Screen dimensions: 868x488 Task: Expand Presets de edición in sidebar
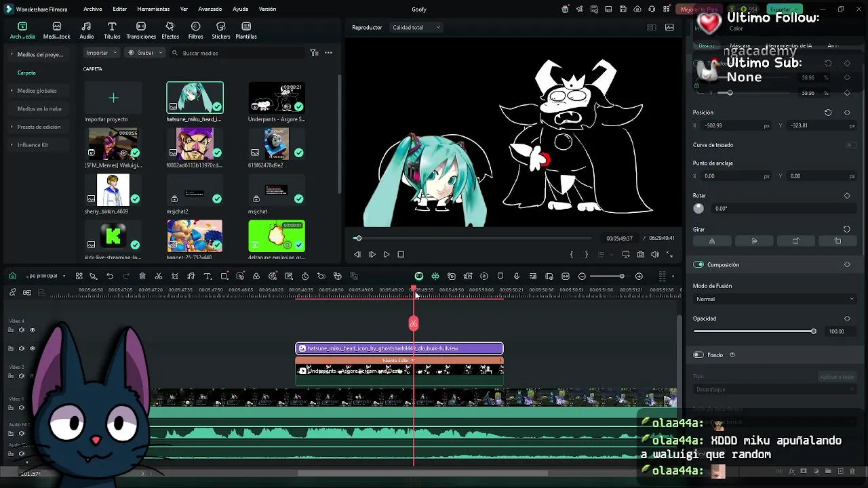point(12,127)
